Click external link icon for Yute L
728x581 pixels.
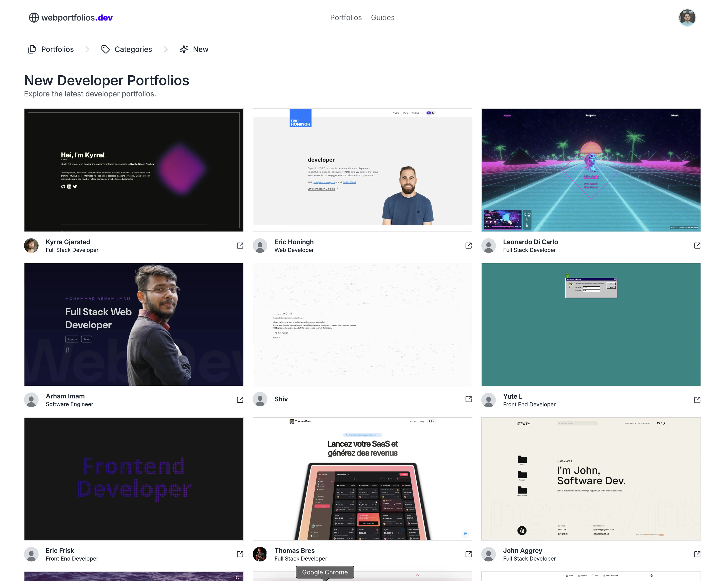coord(697,400)
